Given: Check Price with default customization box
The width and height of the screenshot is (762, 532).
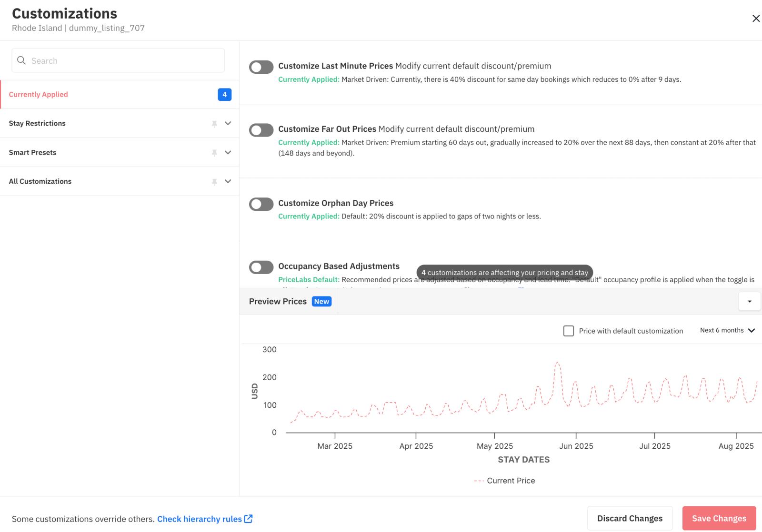Looking at the screenshot, I should 569,331.
